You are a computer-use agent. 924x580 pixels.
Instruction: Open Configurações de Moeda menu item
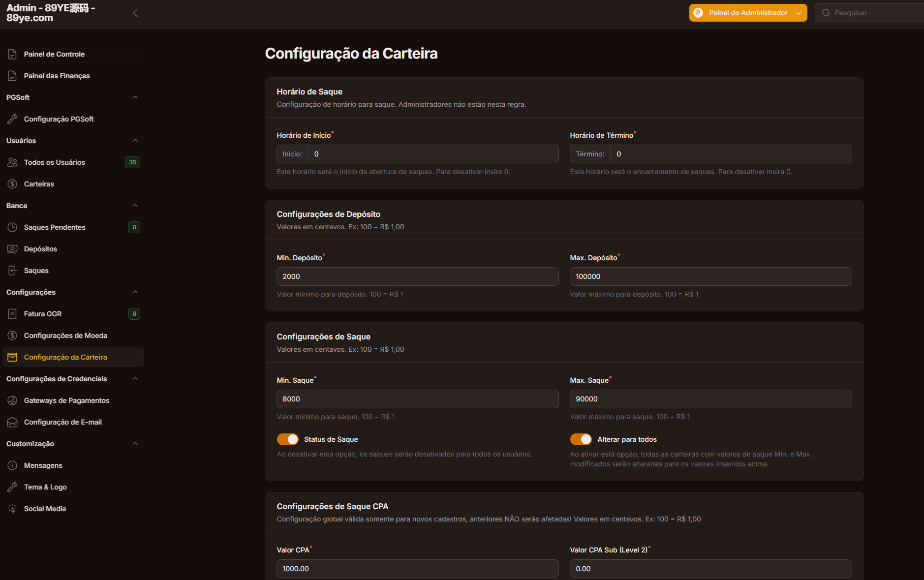(x=65, y=336)
